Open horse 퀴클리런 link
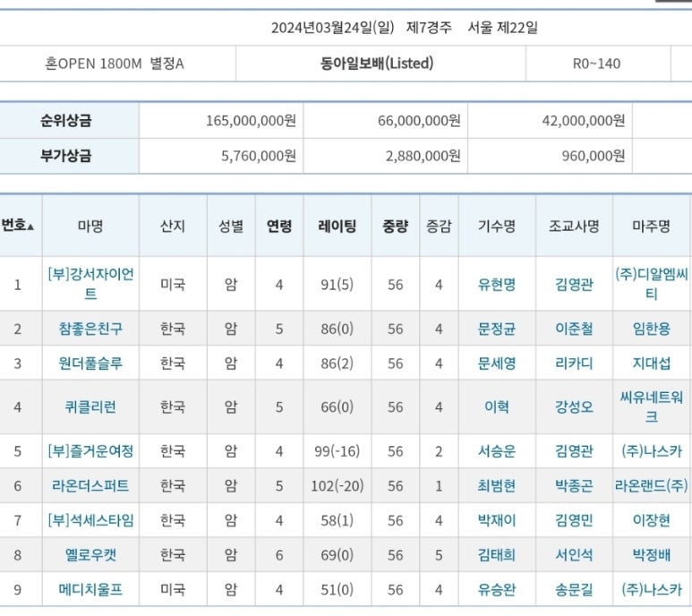The height and width of the screenshot is (616, 692). coord(90,406)
